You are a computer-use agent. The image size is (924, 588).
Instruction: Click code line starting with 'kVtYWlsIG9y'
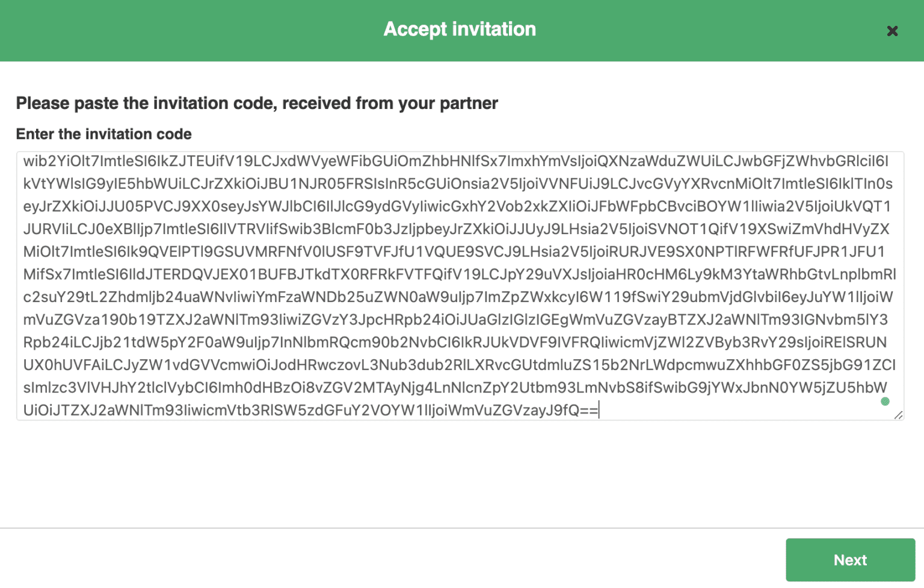point(458,184)
